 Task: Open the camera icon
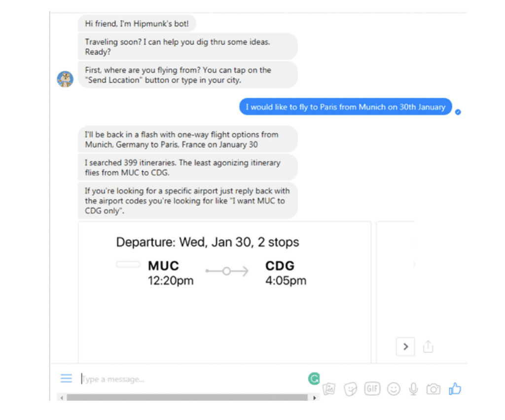[433, 389]
